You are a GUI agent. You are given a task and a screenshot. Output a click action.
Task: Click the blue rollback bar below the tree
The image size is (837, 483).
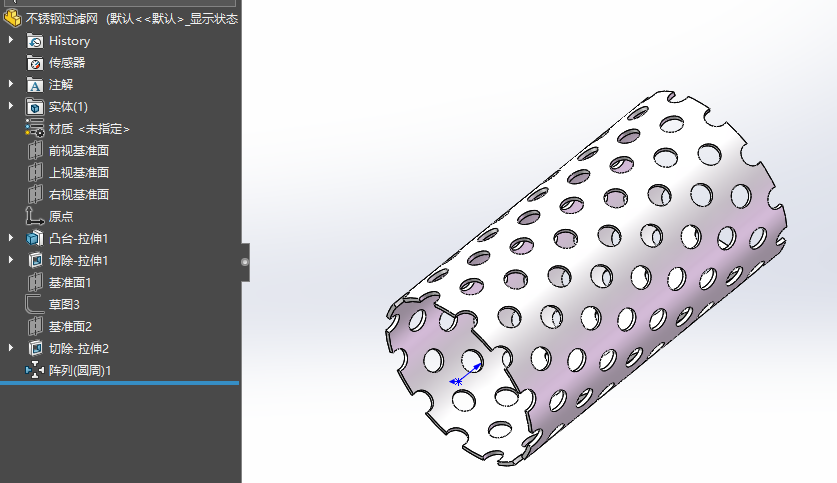pos(120,383)
